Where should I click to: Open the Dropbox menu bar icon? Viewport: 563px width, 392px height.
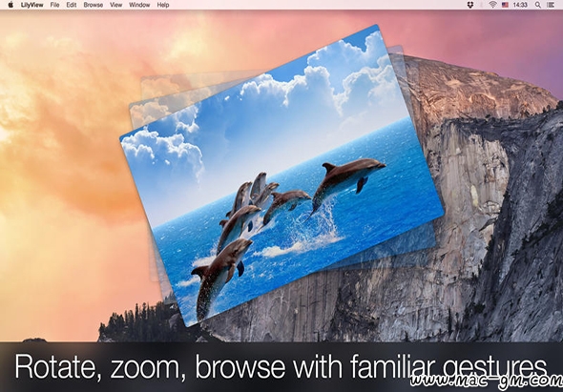click(x=470, y=5)
